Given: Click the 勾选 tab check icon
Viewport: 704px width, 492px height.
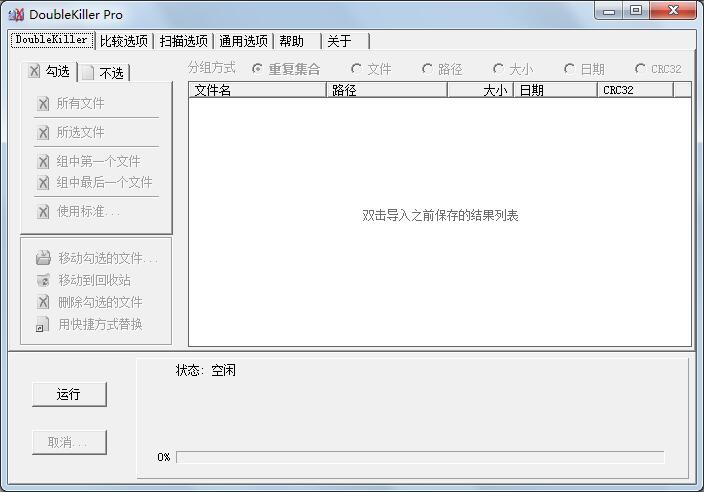Looking at the screenshot, I should click(x=34, y=71).
